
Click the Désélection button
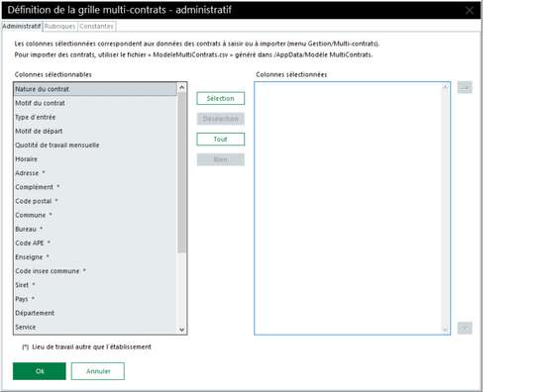[x=221, y=119]
